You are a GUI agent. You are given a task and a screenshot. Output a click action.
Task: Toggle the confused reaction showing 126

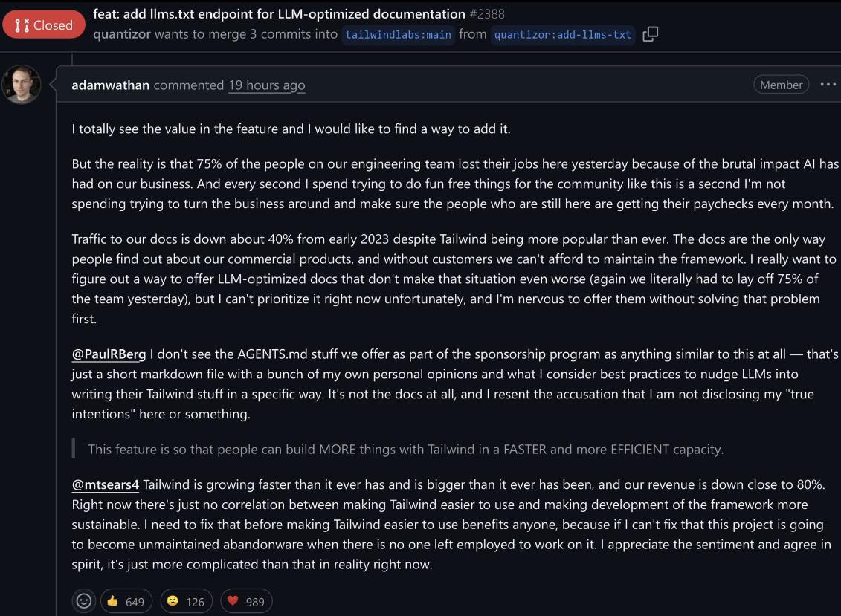click(x=186, y=601)
